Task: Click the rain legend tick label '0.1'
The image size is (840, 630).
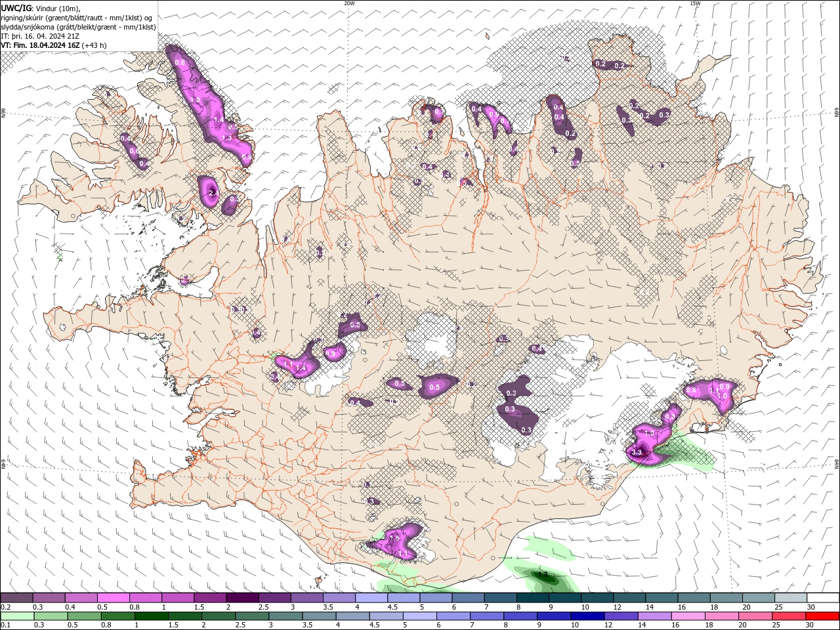Action: 6,625
